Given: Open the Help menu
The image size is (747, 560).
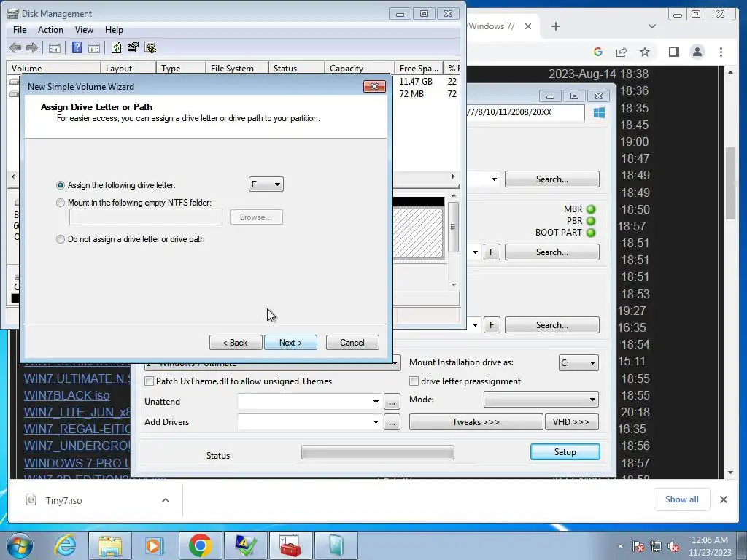Looking at the screenshot, I should pos(114,29).
